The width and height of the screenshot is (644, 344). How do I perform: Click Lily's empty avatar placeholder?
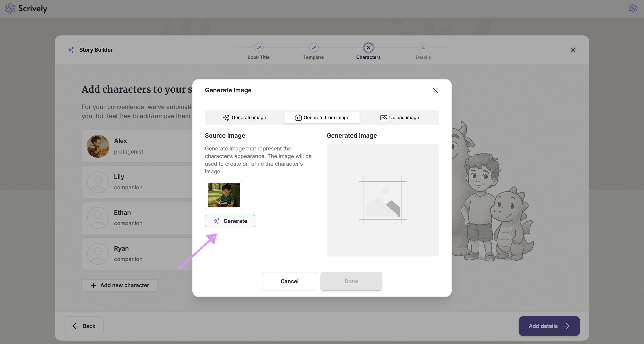point(98,182)
